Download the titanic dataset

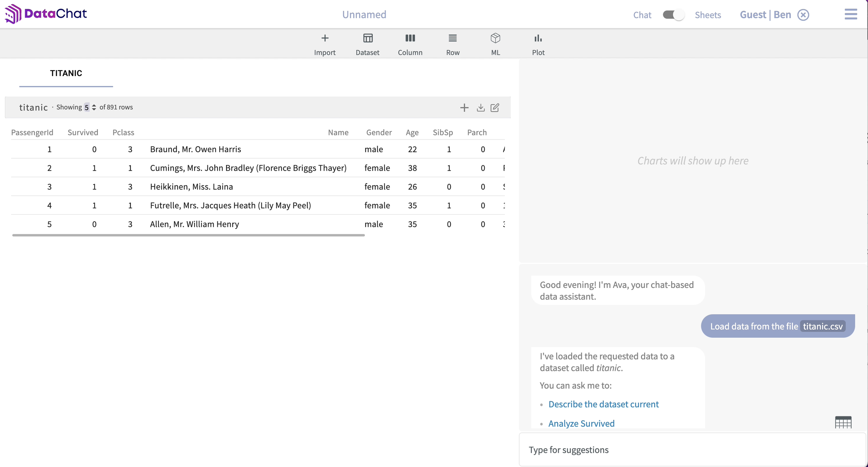(481, 108)
